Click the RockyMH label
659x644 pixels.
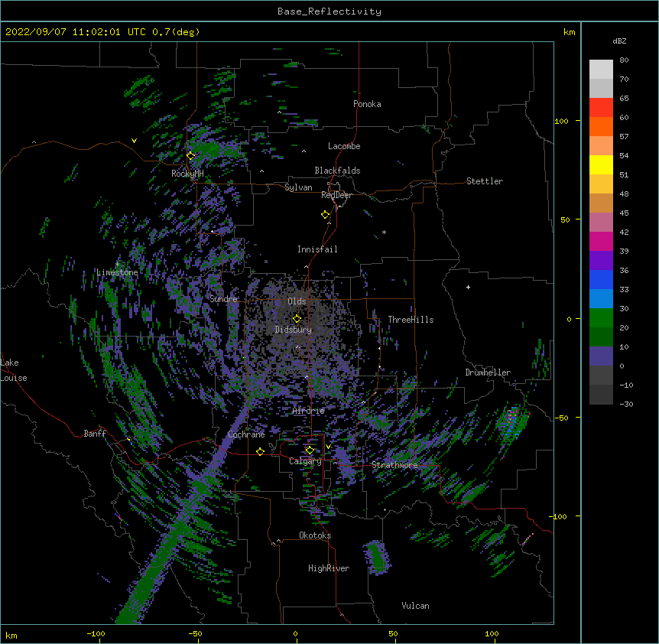[187, 174]
